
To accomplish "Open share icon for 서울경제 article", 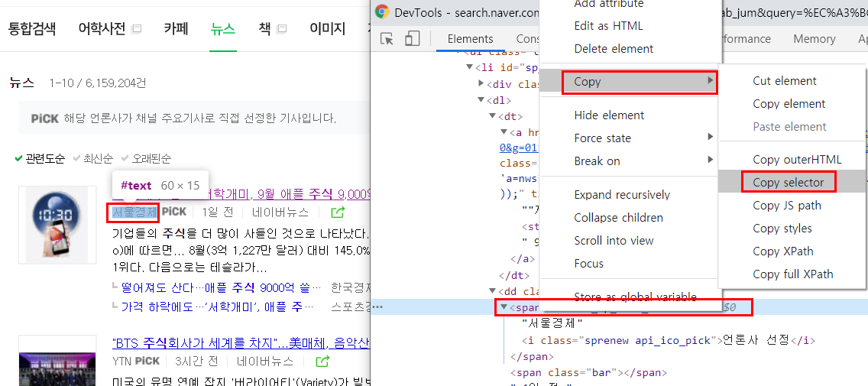I will [338, 212].
